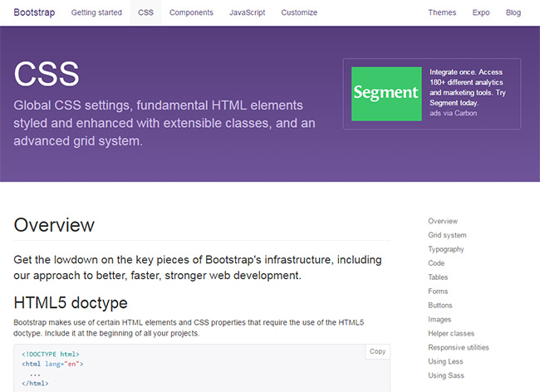
Task: Click the Bootstrap brand link
Action: point(34,12)
